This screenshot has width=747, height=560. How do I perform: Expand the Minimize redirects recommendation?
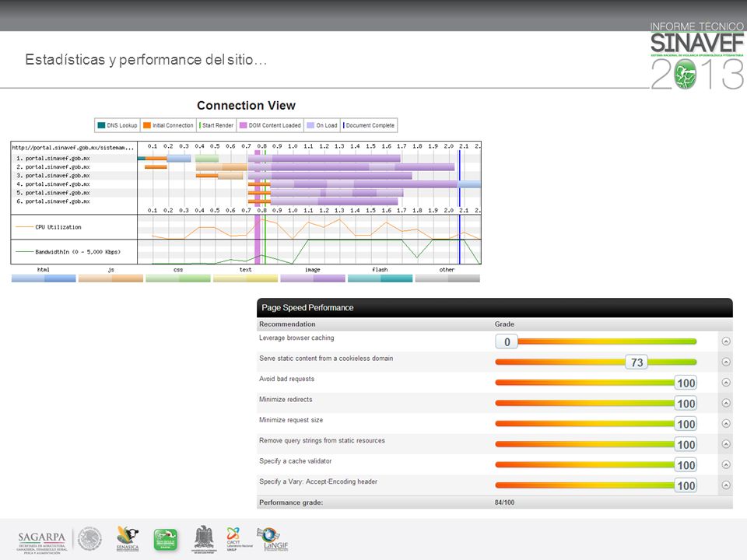point(725,402)
